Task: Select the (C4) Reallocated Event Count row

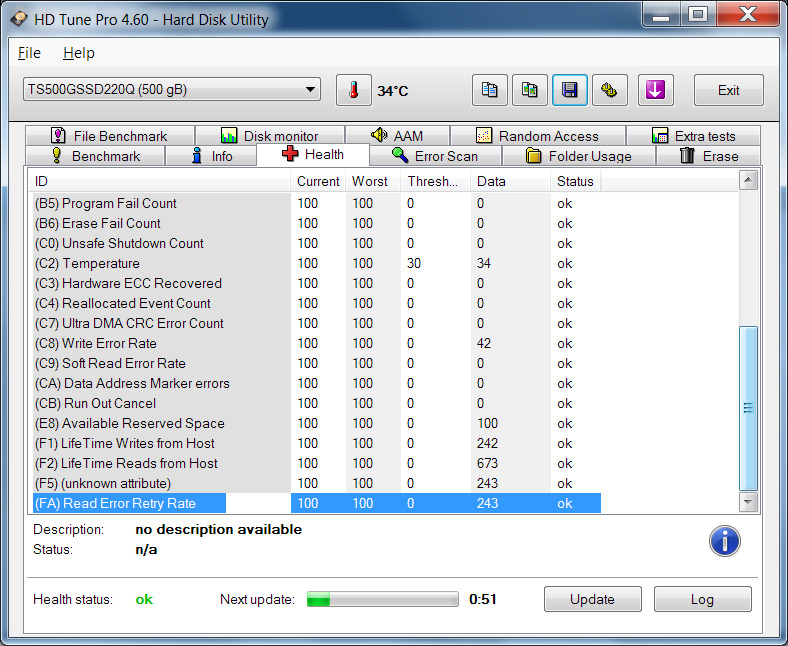Action: pos(317,304)
